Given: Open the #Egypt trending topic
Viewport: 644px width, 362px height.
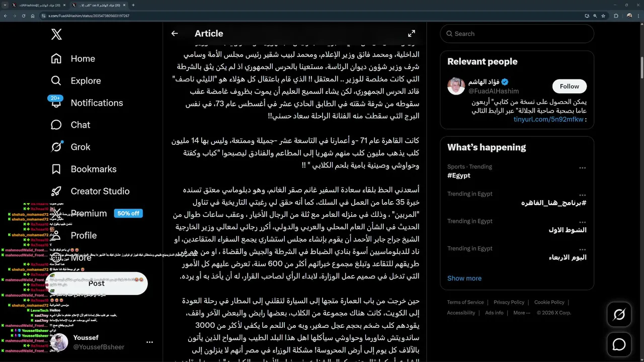Looking at the screenshot, I should pyautogui.click(x=459, y=175).
